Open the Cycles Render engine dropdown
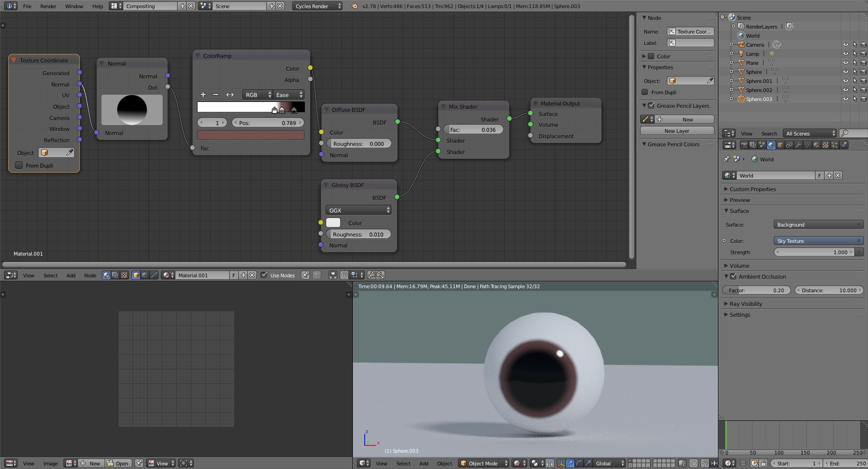The image size is (868, 469). tap(317, 6)
